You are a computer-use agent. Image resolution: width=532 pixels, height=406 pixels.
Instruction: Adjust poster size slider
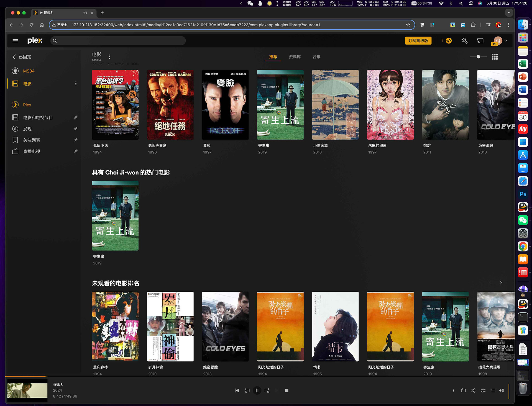[x=478, y=57]
